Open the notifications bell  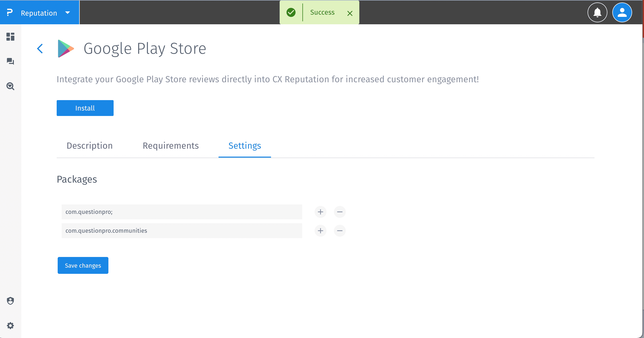pyautogui.click(x=597, y=13)
